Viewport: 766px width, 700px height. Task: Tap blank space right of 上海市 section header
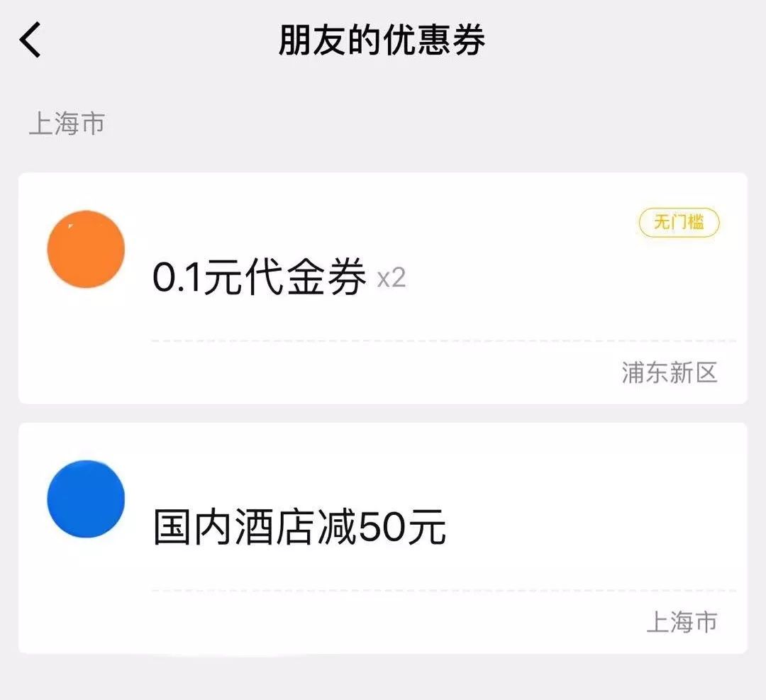click(x=426, y=123)
